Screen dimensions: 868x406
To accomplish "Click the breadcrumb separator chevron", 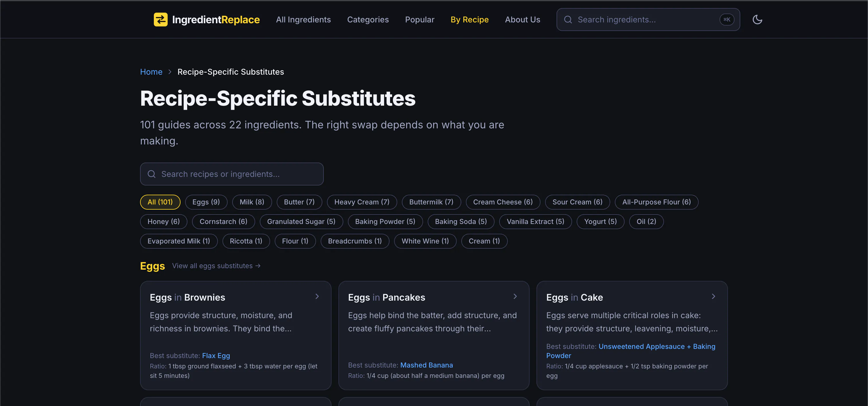I will click(170, 72).
